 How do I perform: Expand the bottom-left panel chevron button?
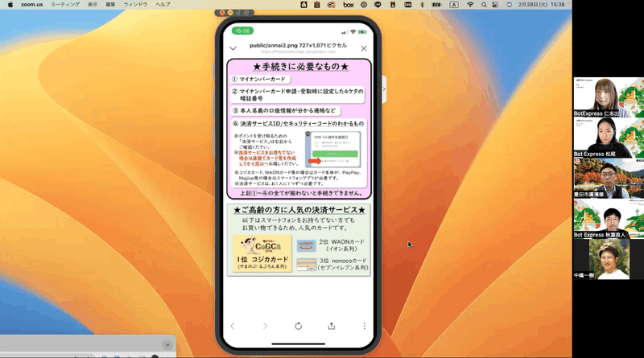[167, 345]
